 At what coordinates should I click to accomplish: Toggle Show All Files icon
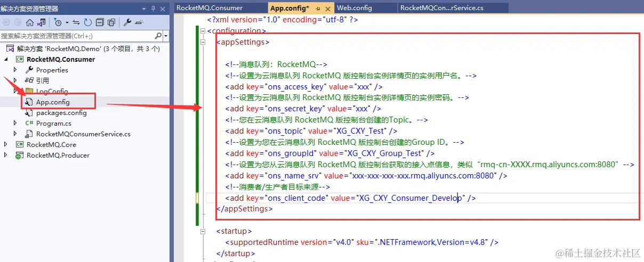tap(111, 22)
